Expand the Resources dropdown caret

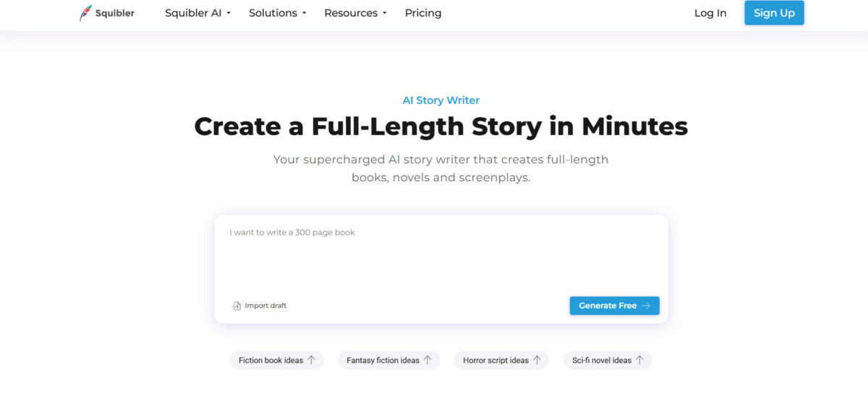pyautogui.click(x=384, y=13)
